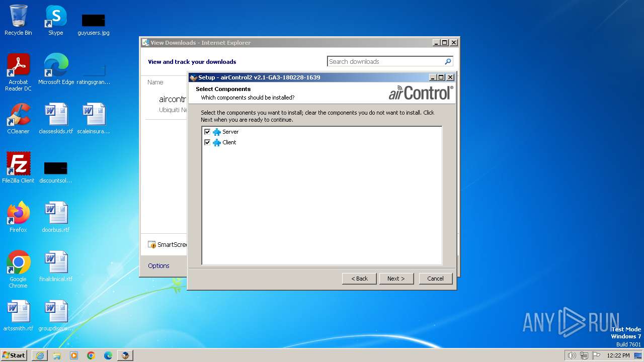Click the setup window title bar icon
The image size is (644, 362).
(193, 77)
